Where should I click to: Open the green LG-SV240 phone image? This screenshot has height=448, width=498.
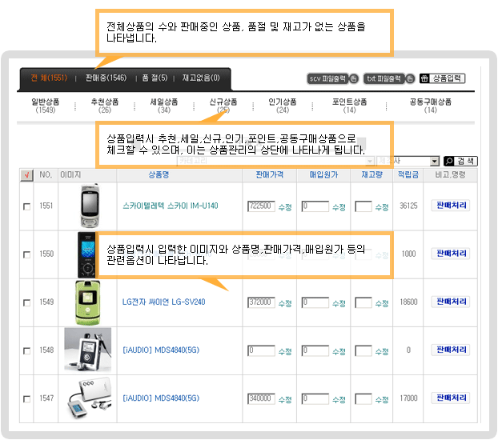(88, 302)
